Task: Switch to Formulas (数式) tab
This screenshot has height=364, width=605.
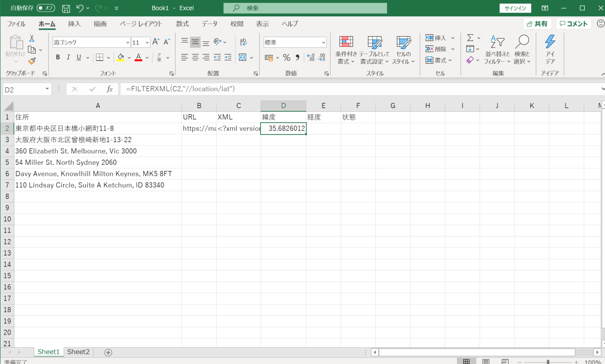Action: [x=182, y=24]
